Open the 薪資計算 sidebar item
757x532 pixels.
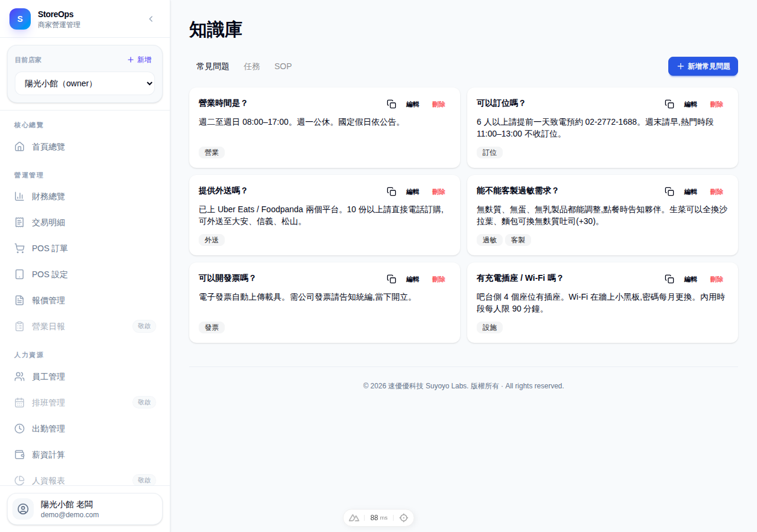pos(85,455)
